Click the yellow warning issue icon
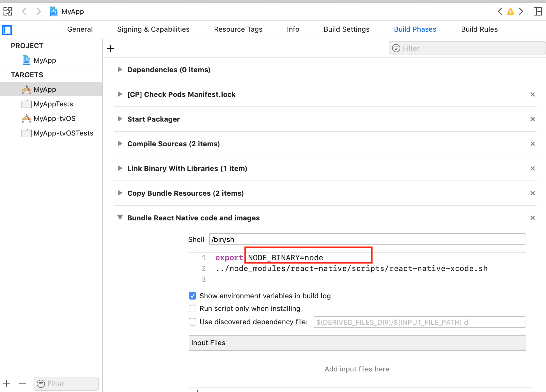 [x=511, y=12]
